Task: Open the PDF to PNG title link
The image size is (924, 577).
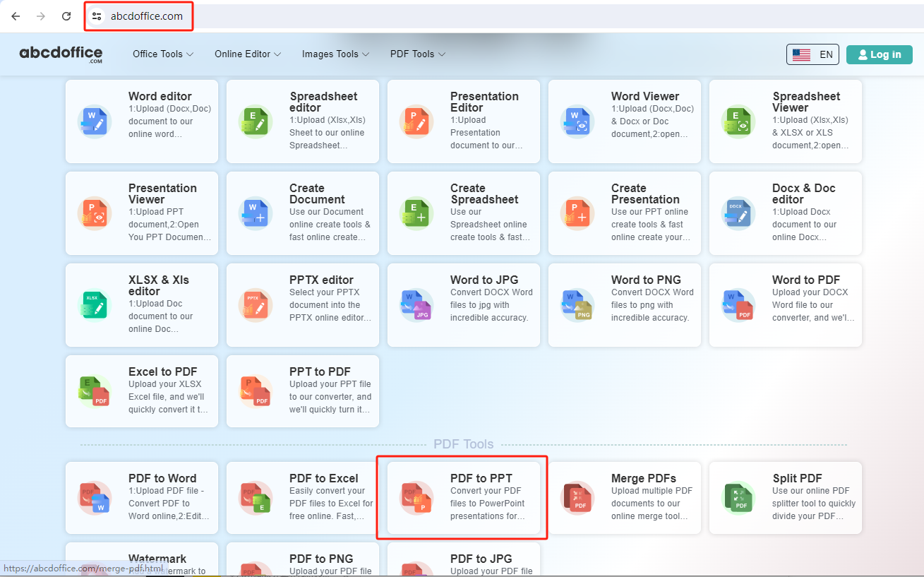Action: point(321,559)
